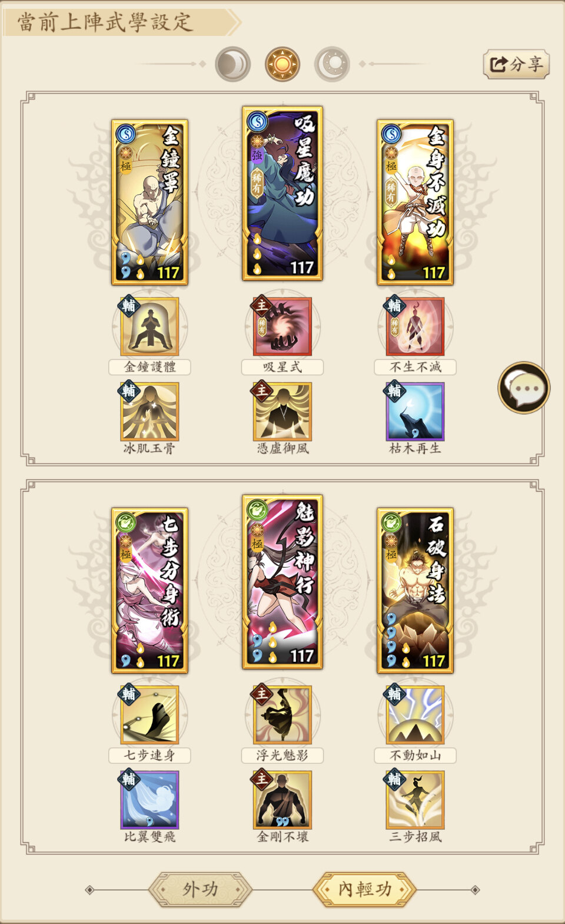Select the sun preset toggle
The width and height of the screenshot is (565, 924).
click(282, 64)
